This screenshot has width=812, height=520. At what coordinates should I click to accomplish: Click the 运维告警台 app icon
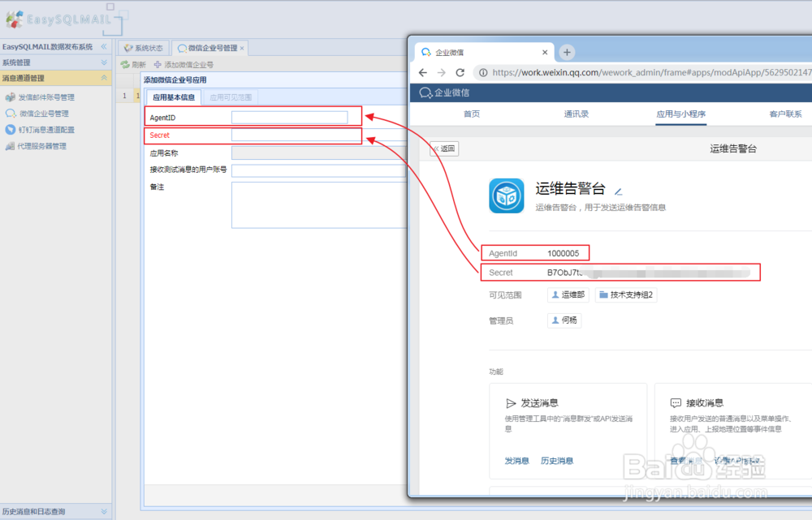[507, 196]
